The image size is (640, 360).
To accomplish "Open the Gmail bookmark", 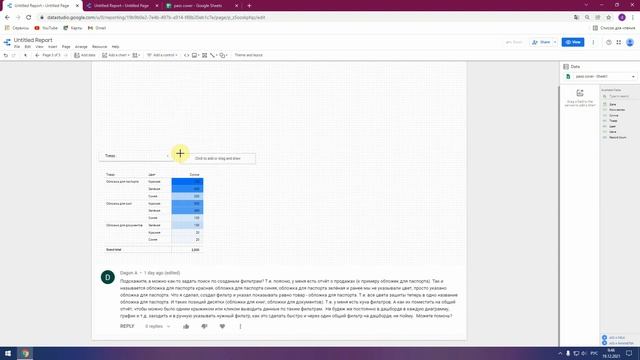I will (x=97, y=28).
